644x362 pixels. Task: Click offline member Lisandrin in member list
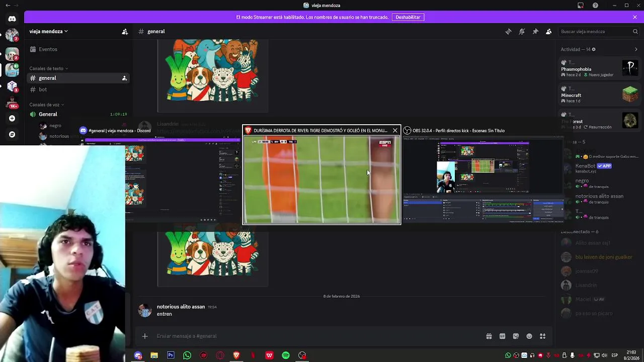pos(600,285)
